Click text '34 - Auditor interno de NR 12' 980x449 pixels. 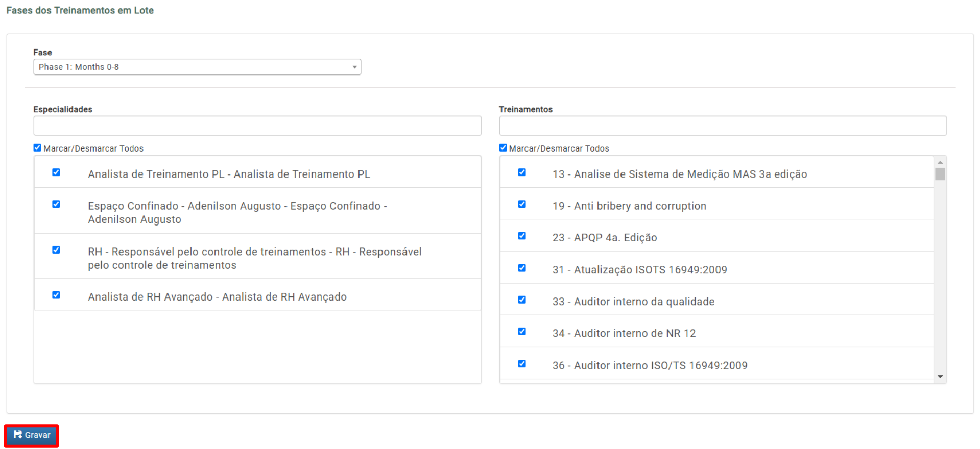click(x=624, y=333)
